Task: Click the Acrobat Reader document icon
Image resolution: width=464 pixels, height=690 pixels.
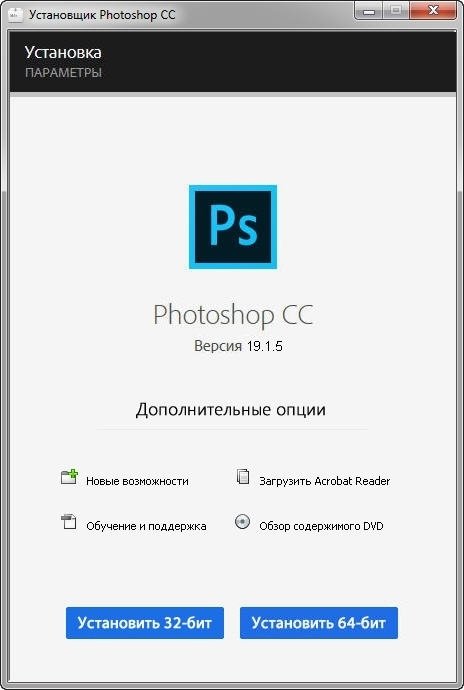Action: pyautogui.click(x=243, y=477)
